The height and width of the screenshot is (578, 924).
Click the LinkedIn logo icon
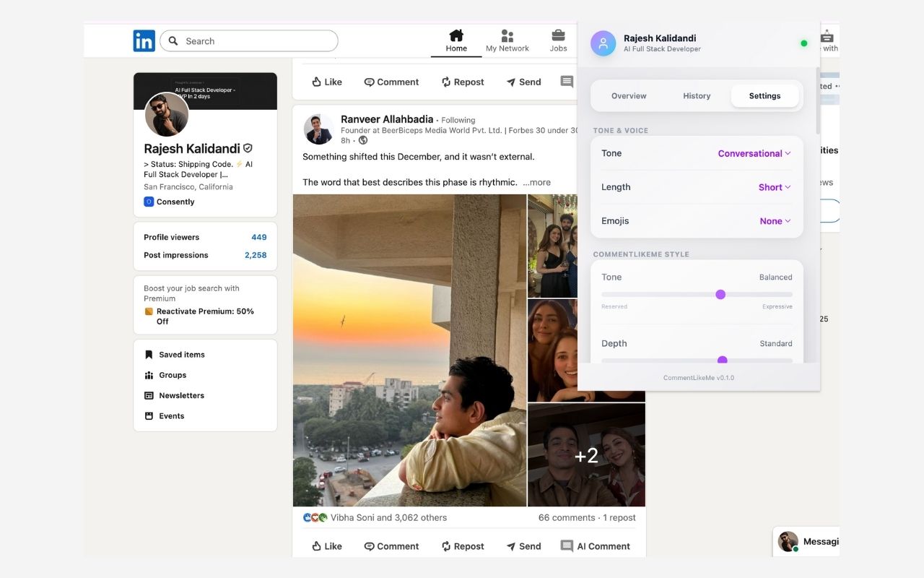(144, 41)
